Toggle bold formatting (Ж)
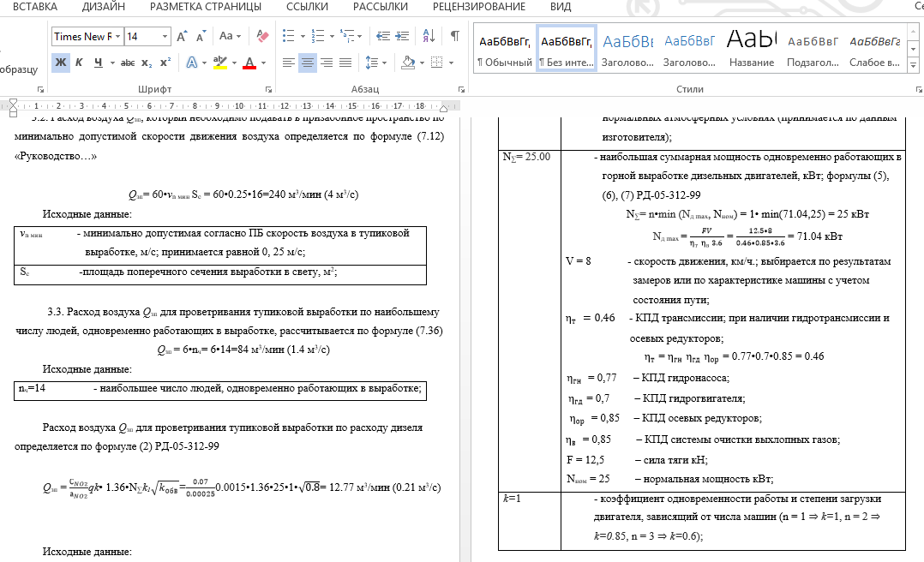This screenshot has width=924, height=562. click(60, 63)
